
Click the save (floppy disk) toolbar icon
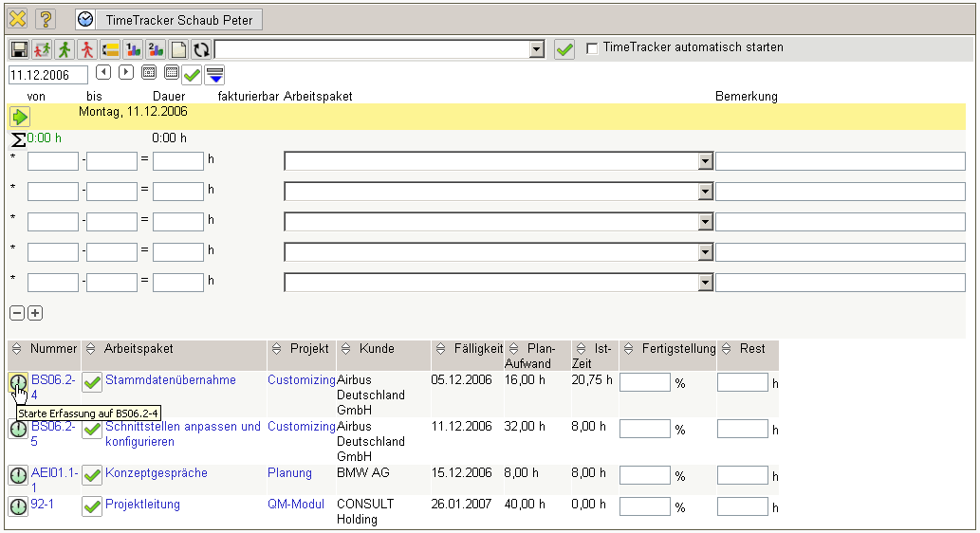19,50
